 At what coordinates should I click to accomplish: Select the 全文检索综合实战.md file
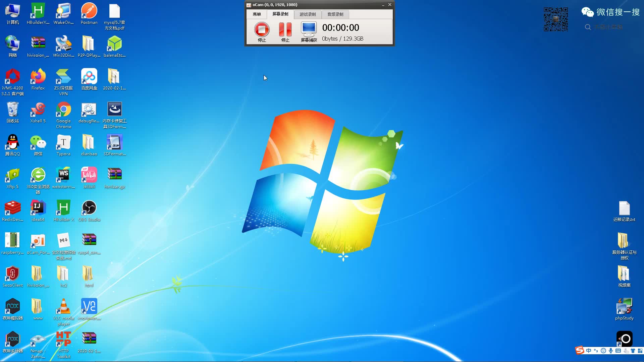[63, 247]
